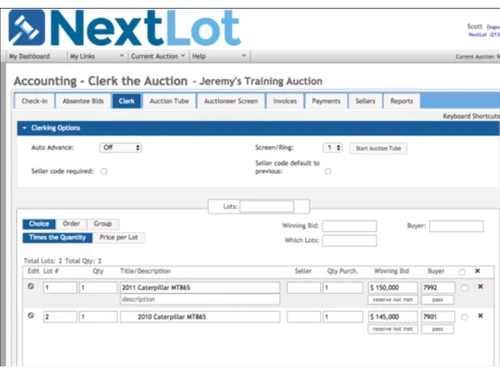
Task: Switch to the Auction Tube tab
Action: [169, 101]
